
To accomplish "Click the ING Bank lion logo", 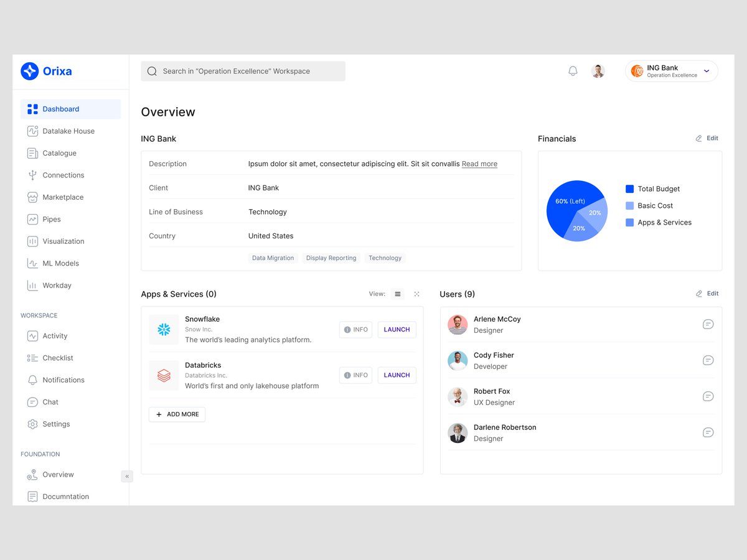I will tap(637, 71).
